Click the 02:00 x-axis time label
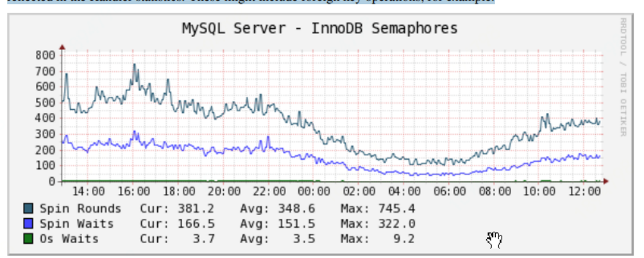Image resolution: width=644 pixels, height=258 pixels. [x=359, y=191]
